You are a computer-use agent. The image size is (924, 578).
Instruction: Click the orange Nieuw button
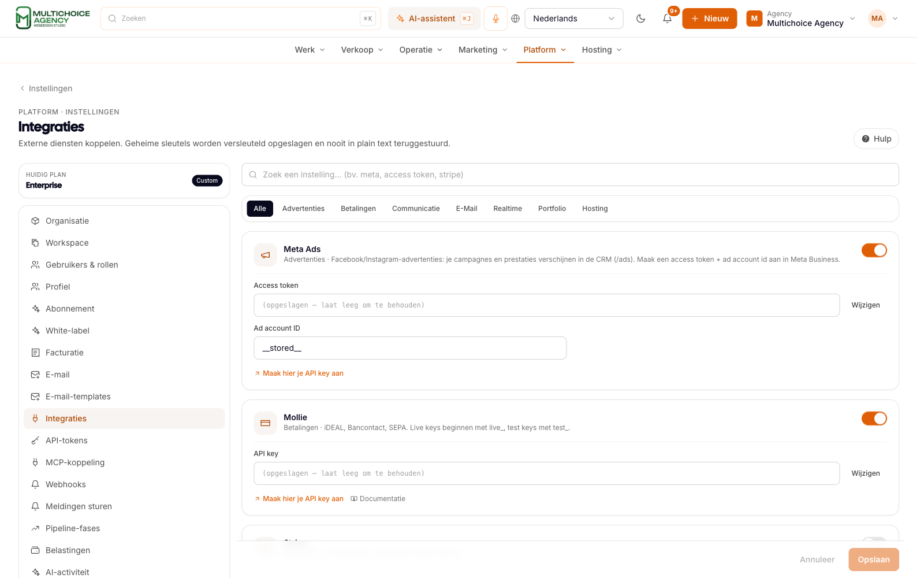coord(709,18)
